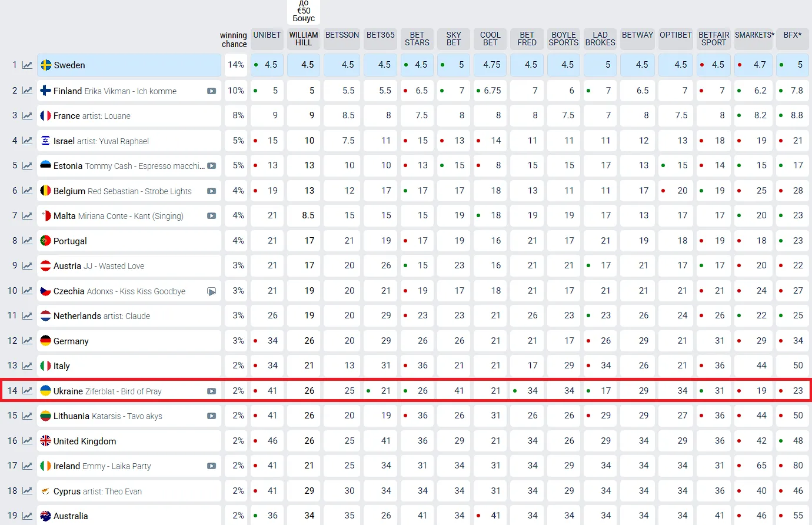Play the video for Malta's Kant
This screenshot has height=525, width=812.
click(x=211, y=216)
